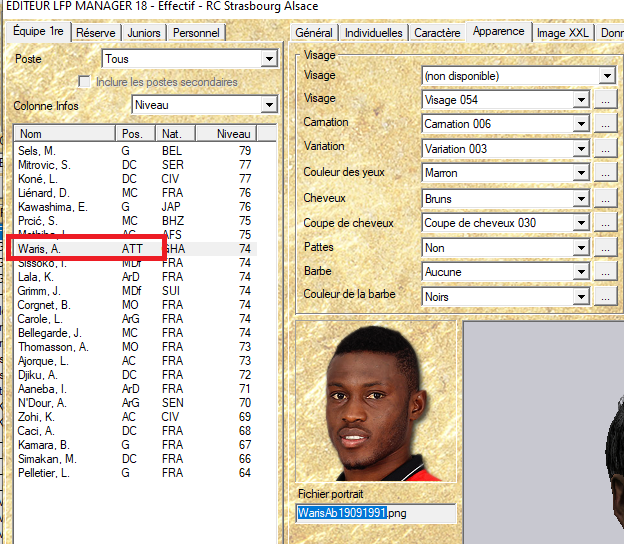This screenshot has height=544, width=624.
Task: Select player Zohi, K. in list
Action: point(135,417)
